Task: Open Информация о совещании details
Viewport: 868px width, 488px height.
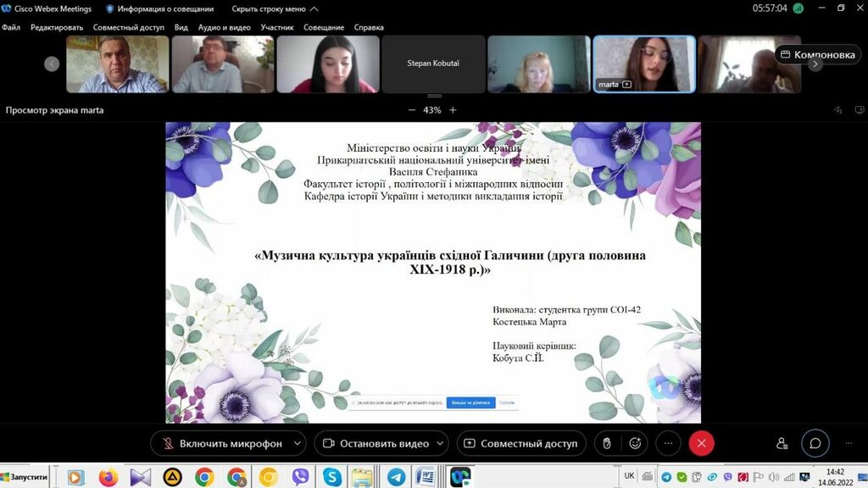Action: (159, 8)
